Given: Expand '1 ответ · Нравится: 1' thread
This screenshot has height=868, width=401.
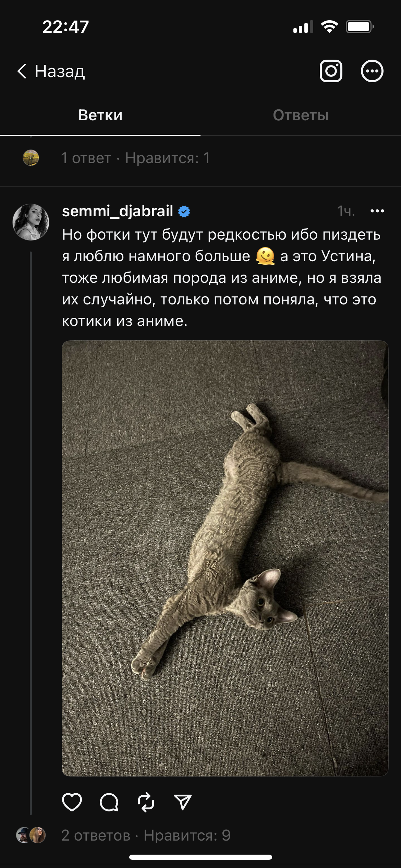Looking at the screenshot, I should coord(135,158).
